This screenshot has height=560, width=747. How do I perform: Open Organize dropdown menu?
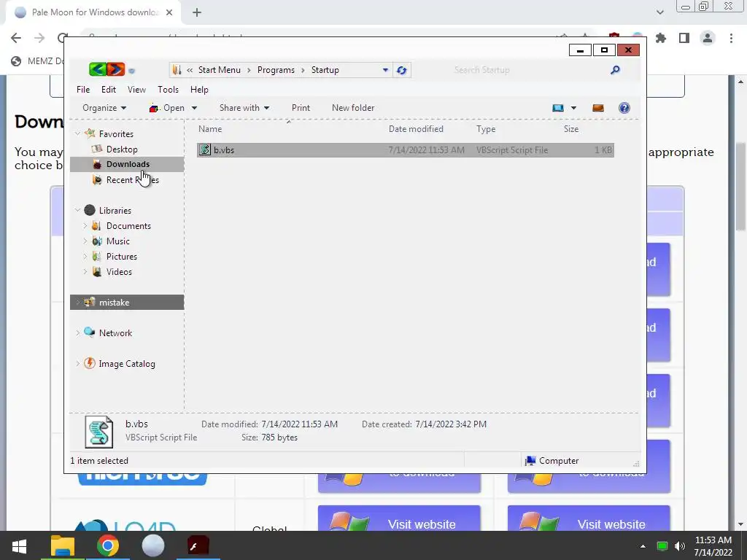click(x=104, y=108)
